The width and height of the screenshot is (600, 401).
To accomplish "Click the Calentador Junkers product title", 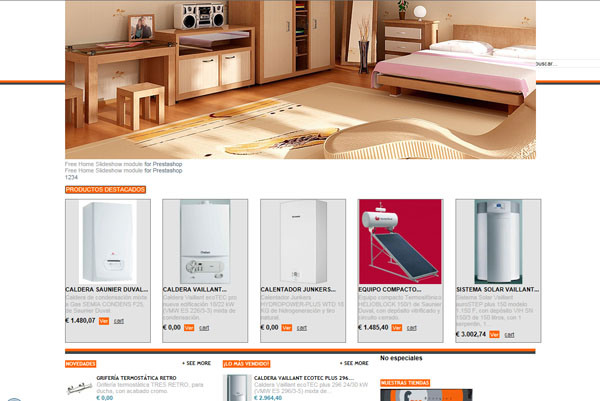I will coord(298,290).
